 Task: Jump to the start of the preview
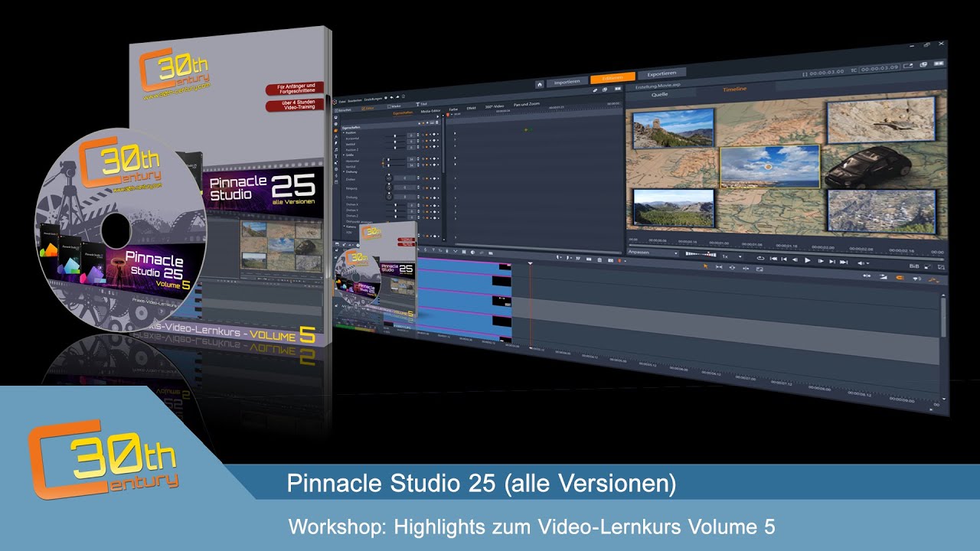[x=773, y=259]
